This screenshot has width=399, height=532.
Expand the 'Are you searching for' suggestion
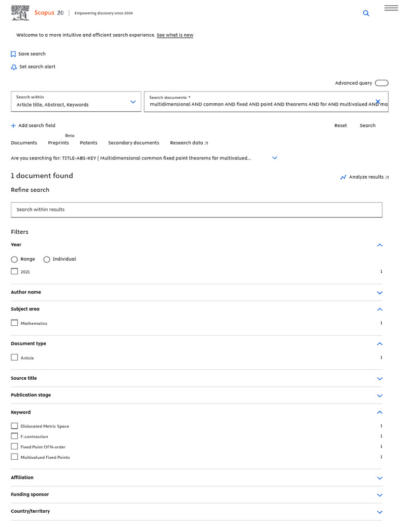pos(275,158)
